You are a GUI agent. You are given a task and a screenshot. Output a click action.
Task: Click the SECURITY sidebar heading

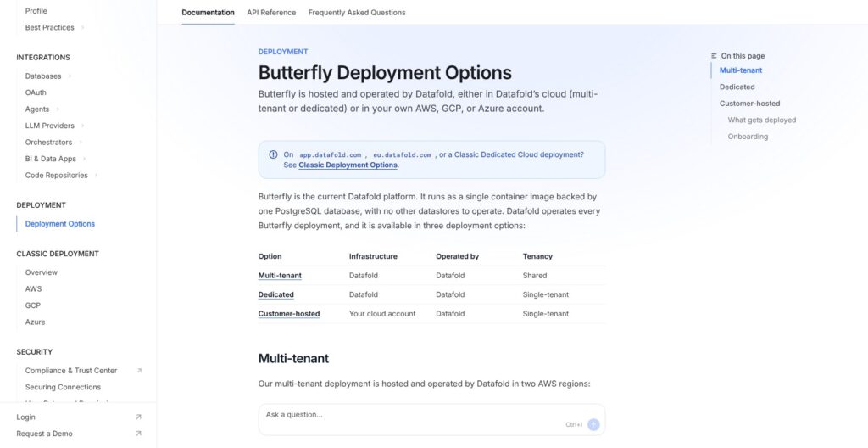pyautogui.click(x=34, y=352)
